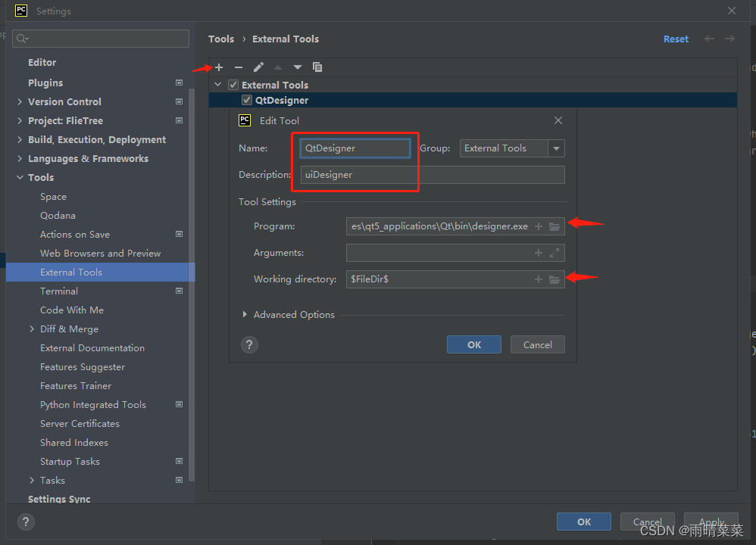This screenshot has width=756, height=545.
Task: Click the Reset link
Action: [x=676, y=39]
